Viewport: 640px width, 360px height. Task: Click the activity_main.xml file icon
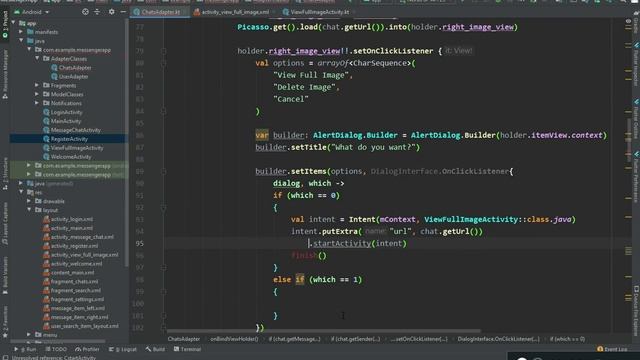[x=46, y=228]
